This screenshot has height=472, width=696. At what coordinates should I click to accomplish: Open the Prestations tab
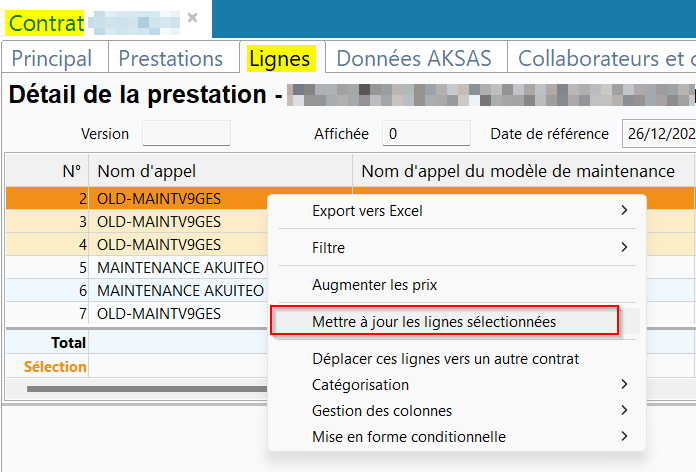tap(171, 59)
